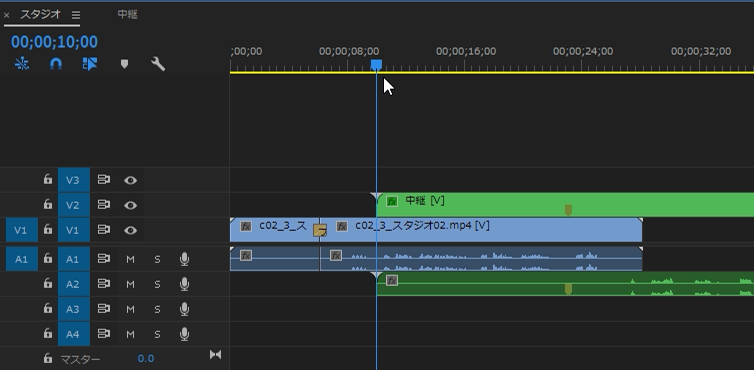Switch to the スタジオ sequence tab
The image size is (754, 370).
tap(40, 14)
